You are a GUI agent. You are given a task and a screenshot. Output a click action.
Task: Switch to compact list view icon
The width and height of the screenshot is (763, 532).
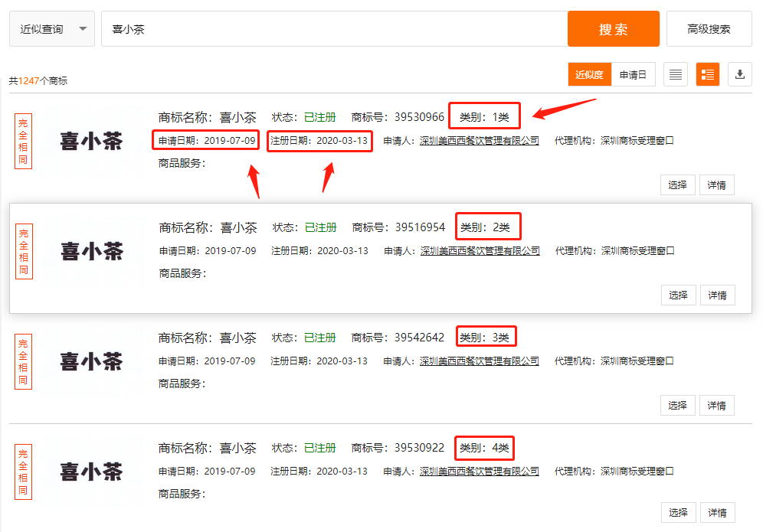click(x=676, y=74)
